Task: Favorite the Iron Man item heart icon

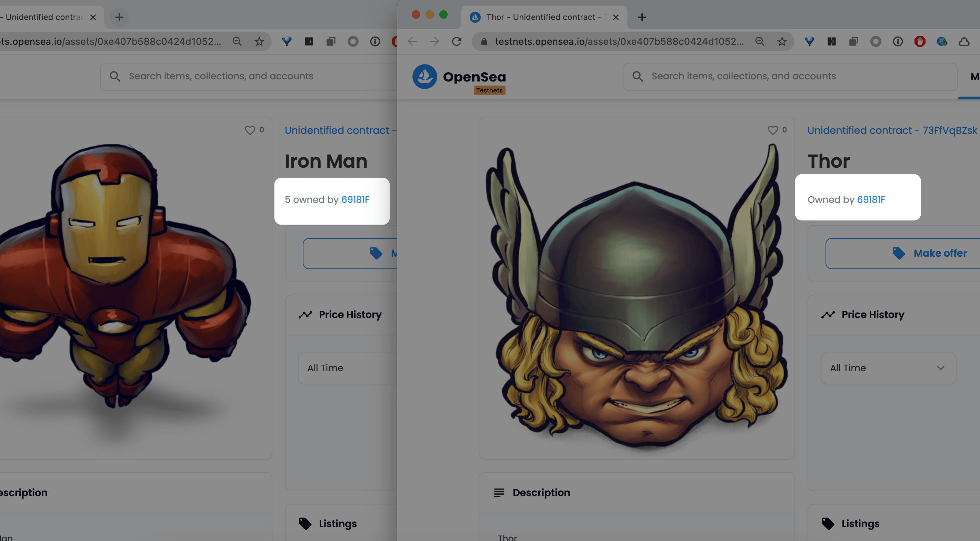Action: coord(250,130)
